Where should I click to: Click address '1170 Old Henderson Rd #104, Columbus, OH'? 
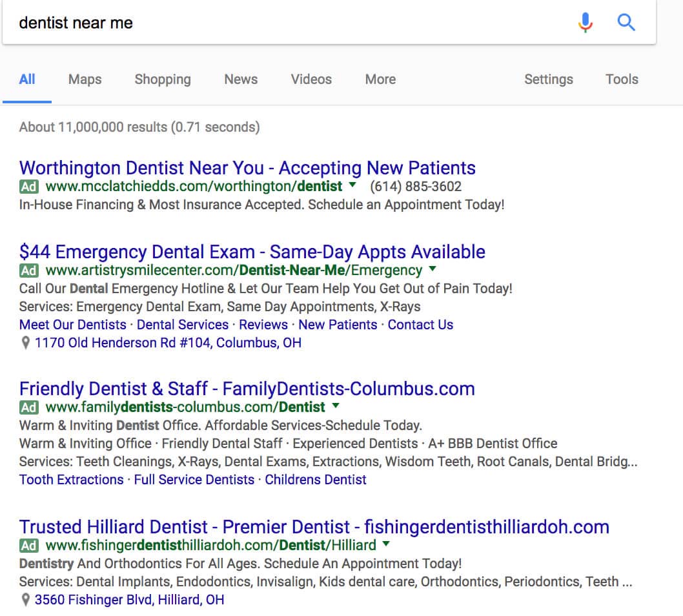tap(168, 343)
